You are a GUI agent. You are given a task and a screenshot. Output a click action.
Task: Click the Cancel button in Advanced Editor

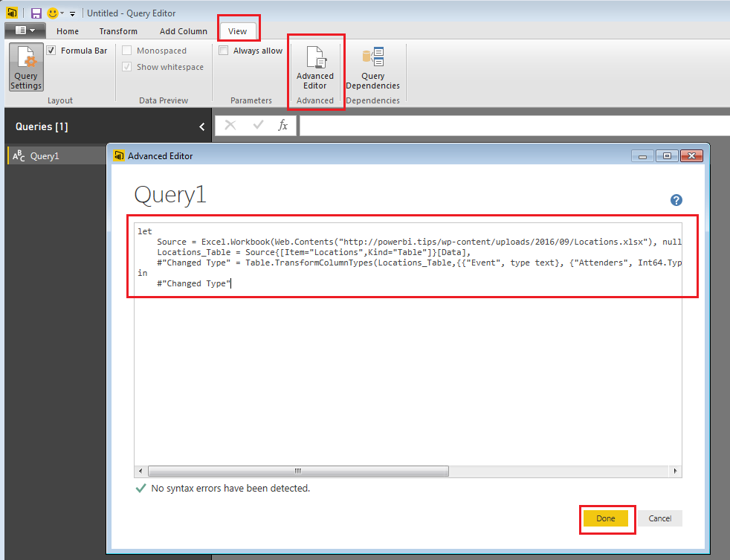coord(659,518)
